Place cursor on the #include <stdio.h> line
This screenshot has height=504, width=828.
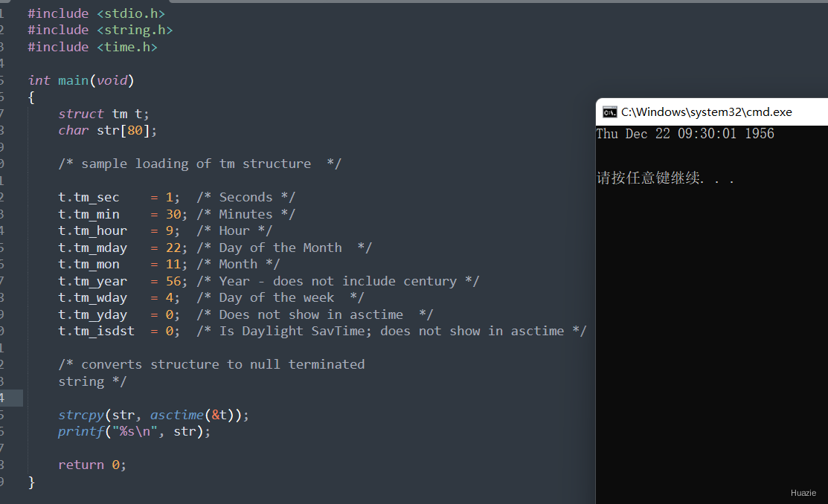point(97,13)
